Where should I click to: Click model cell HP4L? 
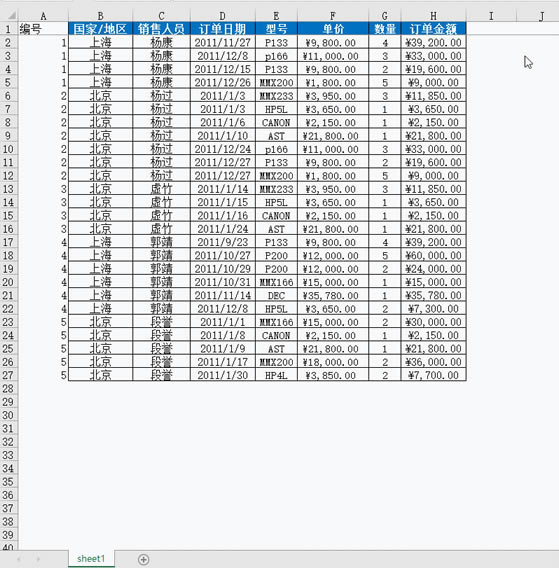tap(276, 375)
